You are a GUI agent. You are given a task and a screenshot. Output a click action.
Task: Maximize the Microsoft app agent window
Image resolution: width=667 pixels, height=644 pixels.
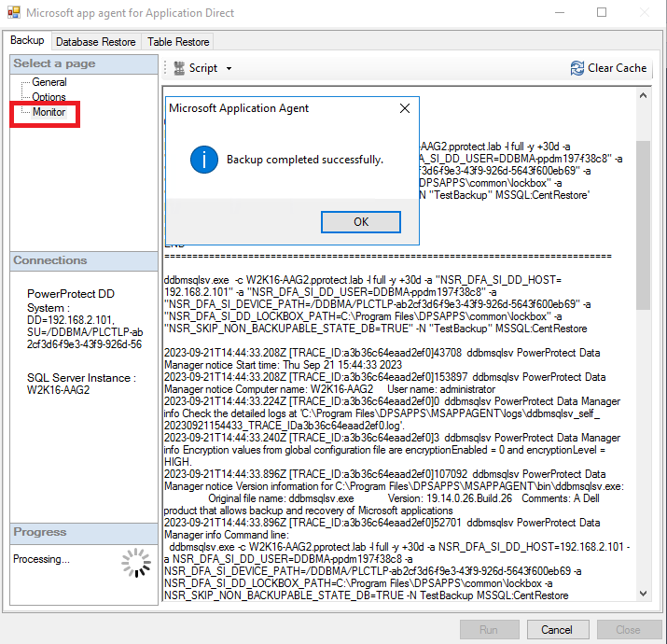[602, 13]
